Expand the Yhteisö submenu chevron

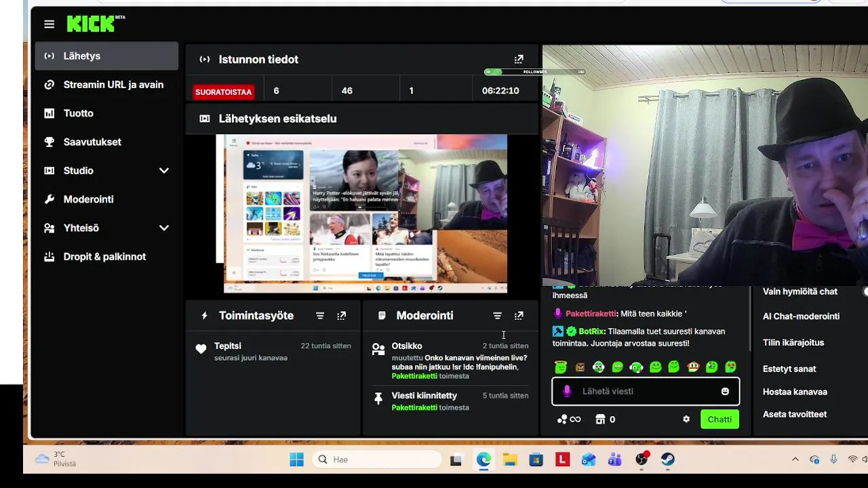click(x=163, y=228)
